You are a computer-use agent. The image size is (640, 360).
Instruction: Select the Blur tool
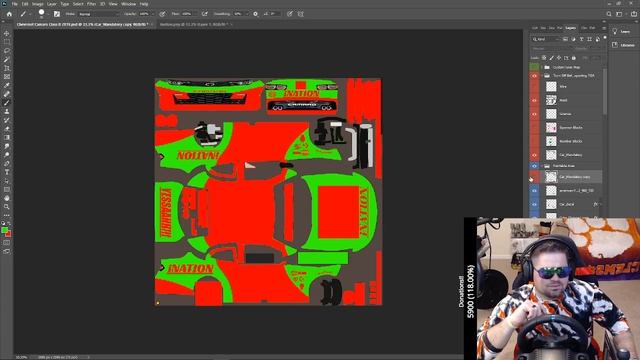[x=7, y=146]
